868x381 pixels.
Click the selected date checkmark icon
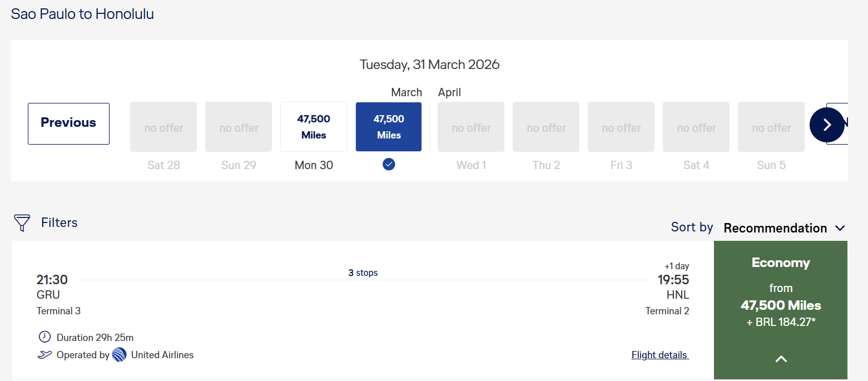tap(389, 164)
